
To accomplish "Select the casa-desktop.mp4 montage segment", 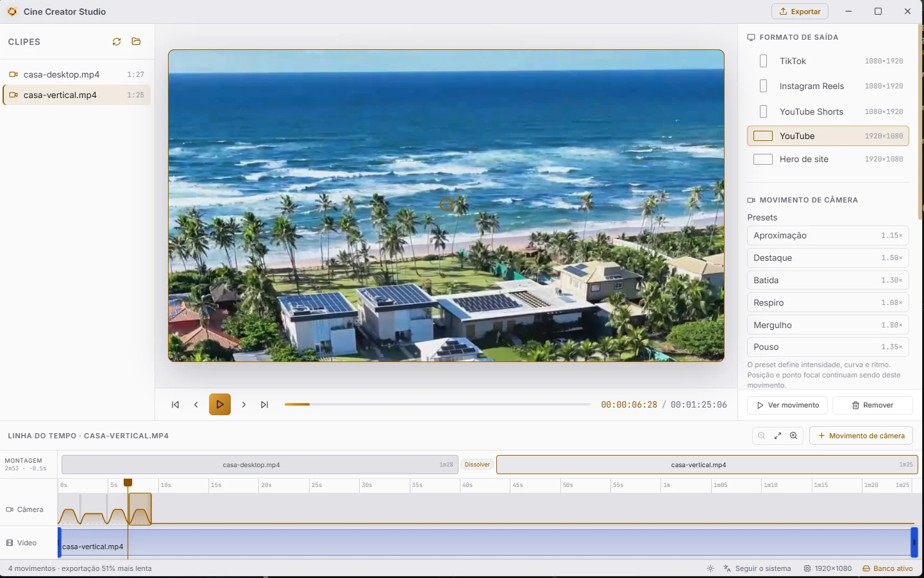I will coord(260,465).
